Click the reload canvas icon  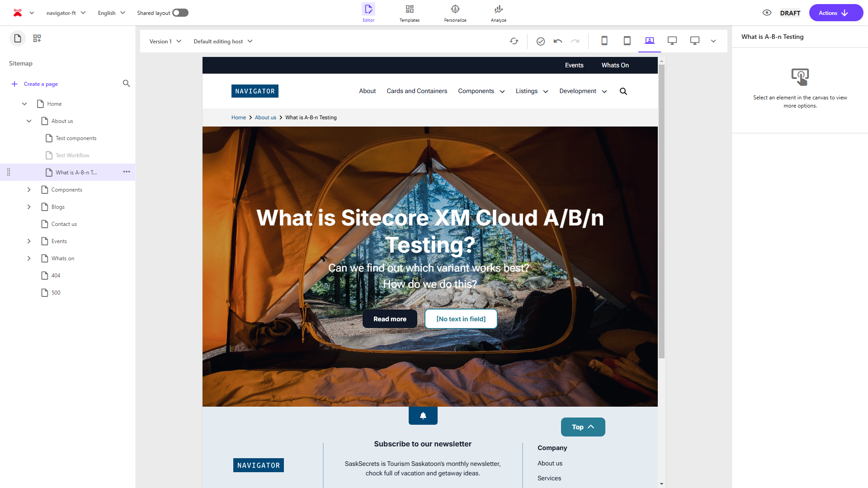[x=514, y=41]
